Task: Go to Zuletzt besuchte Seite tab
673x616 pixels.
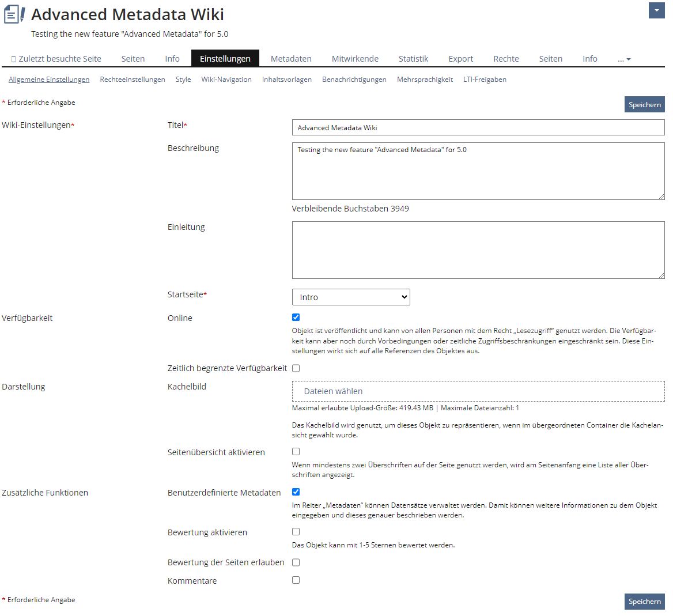Action: (x=56, y=59)
